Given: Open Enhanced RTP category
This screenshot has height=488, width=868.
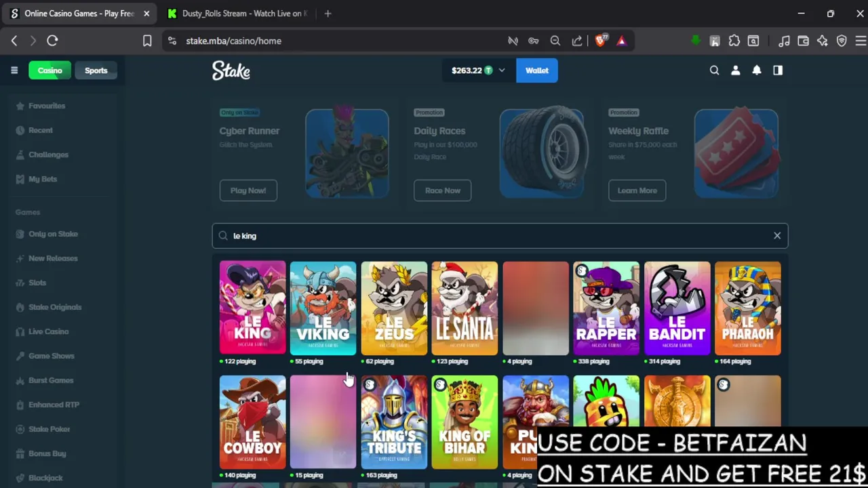Looking at the screenshot, I should [x=54, y=405].
